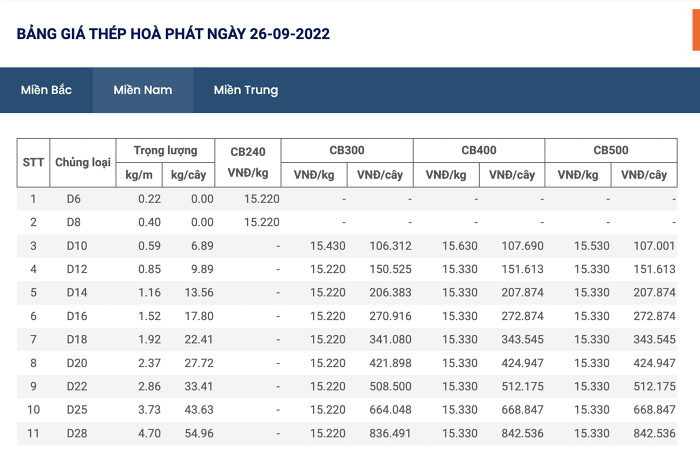700x454 pixels.
Task: Click the value 15.630 in row D10
Action: pos(460,246)
